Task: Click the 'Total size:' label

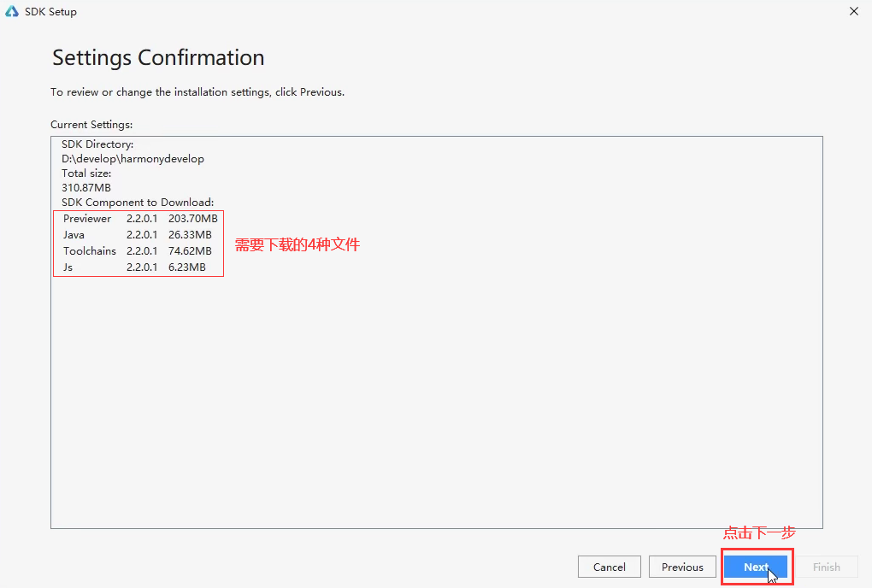Action: point(86,173)
